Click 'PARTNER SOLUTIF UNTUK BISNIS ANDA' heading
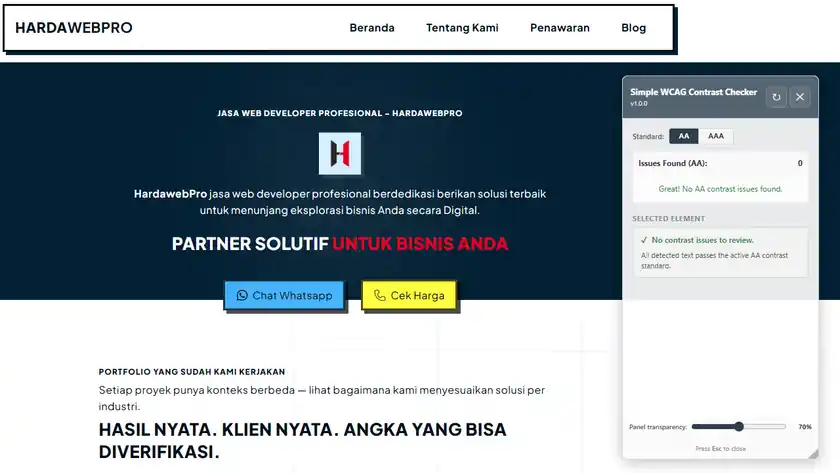 (x=340, y=244)
